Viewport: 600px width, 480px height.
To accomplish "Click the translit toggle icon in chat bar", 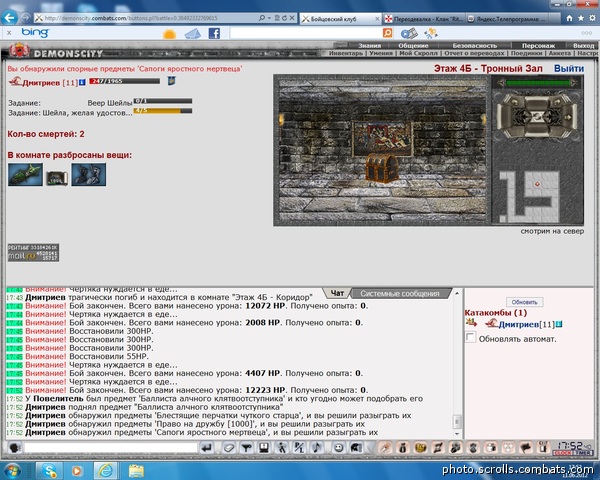I will point(299,447).
